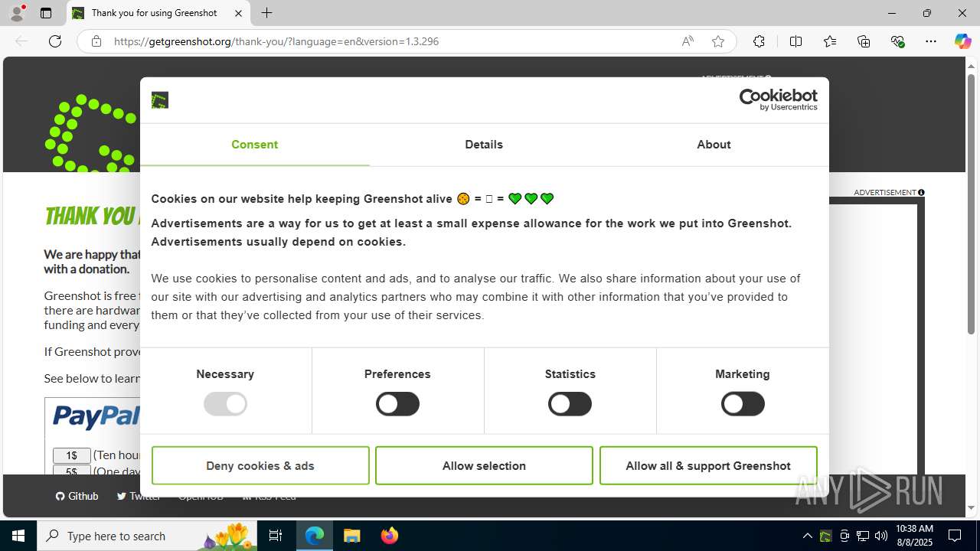Open the Windows Start menu

[x=18, y=536]
